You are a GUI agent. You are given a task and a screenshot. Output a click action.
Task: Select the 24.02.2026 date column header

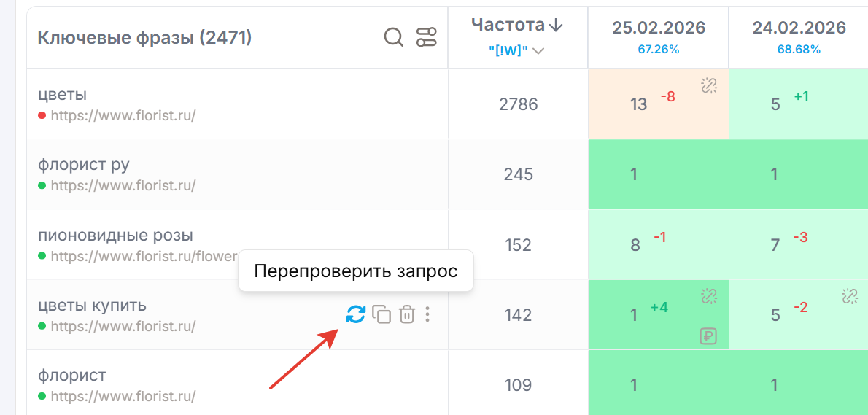click(799, 28)
